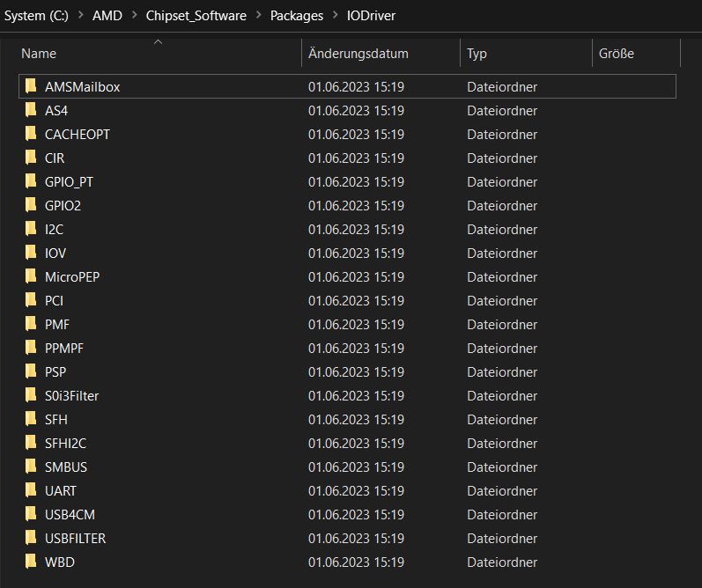Click the UART folder icon

coord(31,489)
